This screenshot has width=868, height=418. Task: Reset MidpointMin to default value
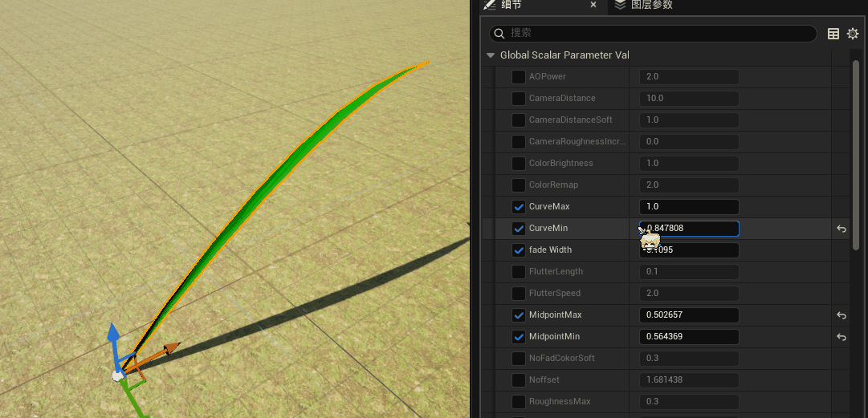pos(842,337)
